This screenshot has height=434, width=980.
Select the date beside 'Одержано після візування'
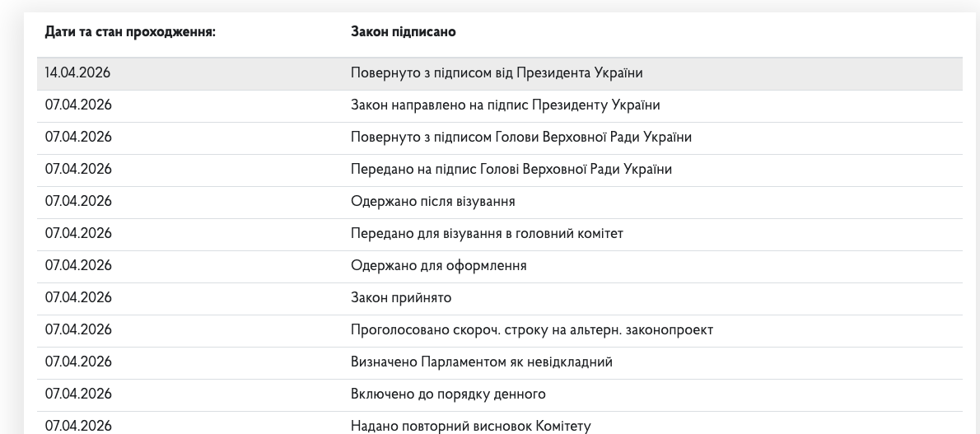tap(78, 202)
